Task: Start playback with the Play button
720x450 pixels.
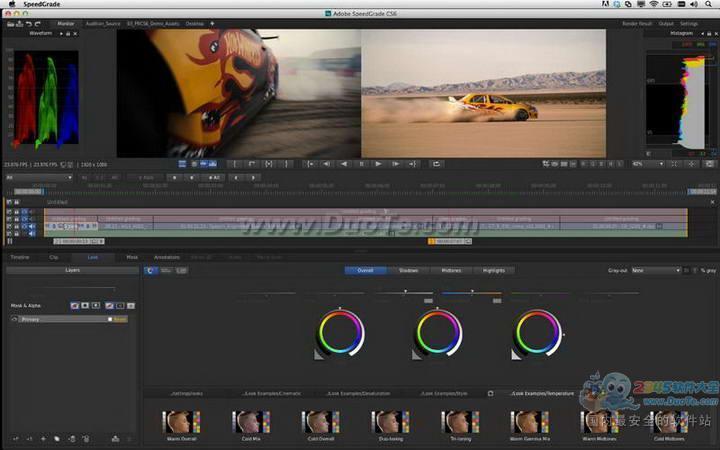Action: point(378,164)
